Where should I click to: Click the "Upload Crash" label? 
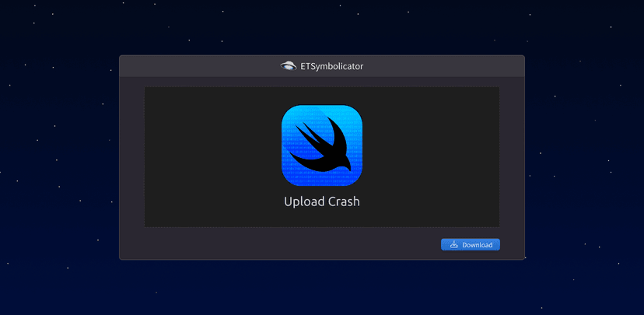coord(321,201)
